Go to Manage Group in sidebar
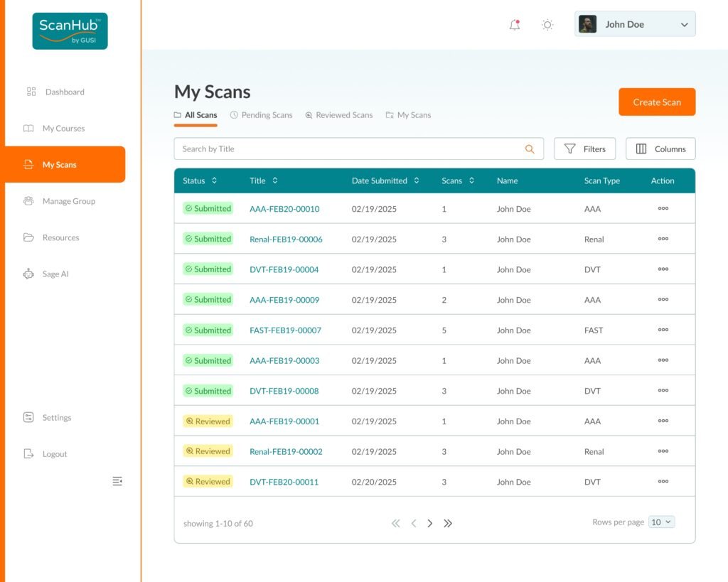Viewport: 728px width, 582px height. click(x=68, y=201)
